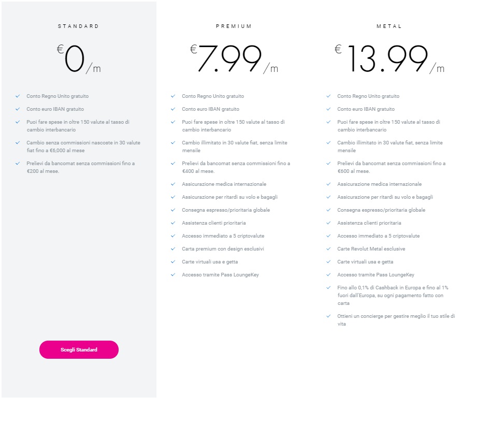The image size is (504, 425).
Task: Click the PREMIUM plan heading
Action: (x=234, y=26)
